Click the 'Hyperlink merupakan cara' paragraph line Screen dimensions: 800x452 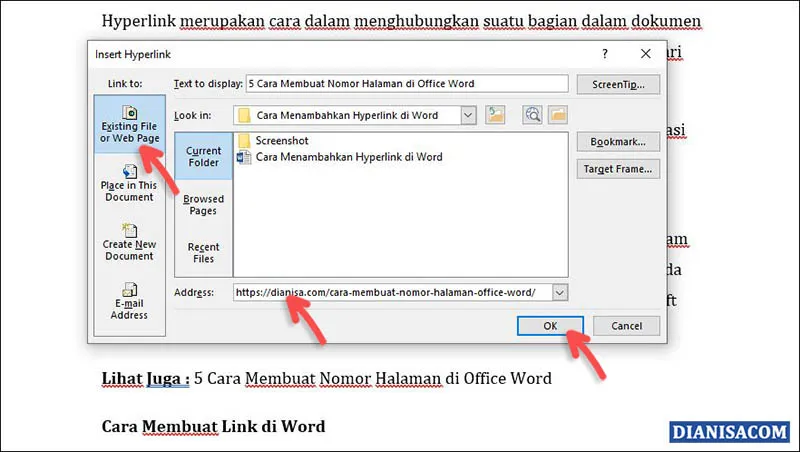401,21
